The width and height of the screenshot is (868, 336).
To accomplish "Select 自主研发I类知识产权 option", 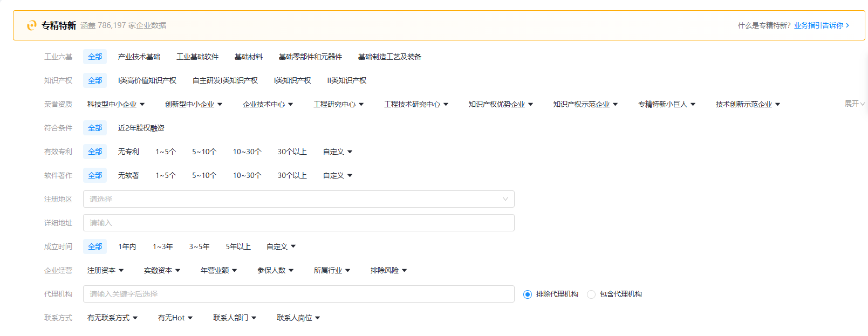I will point(225,80).
